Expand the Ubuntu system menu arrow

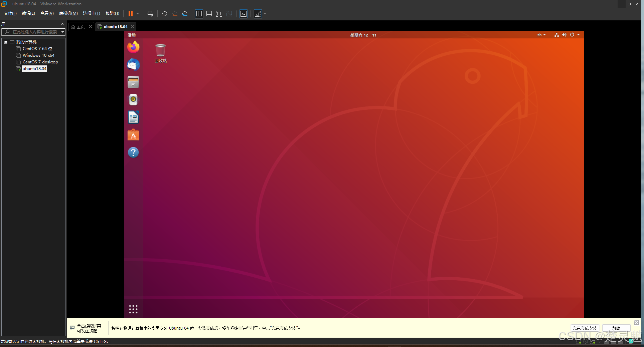point(579,35)
